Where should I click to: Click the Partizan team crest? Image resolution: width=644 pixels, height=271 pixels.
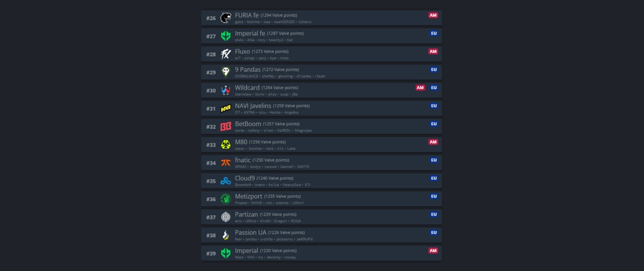click(x=226, y=218)
